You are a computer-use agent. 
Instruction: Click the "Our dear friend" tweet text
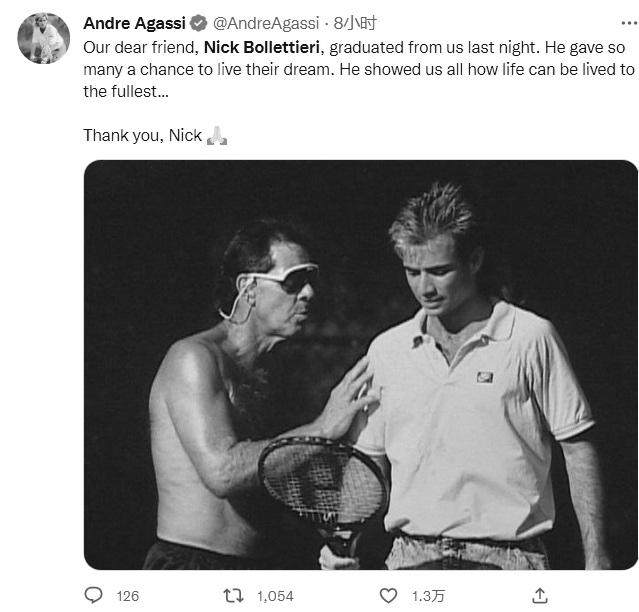click(x=140, y=46)
